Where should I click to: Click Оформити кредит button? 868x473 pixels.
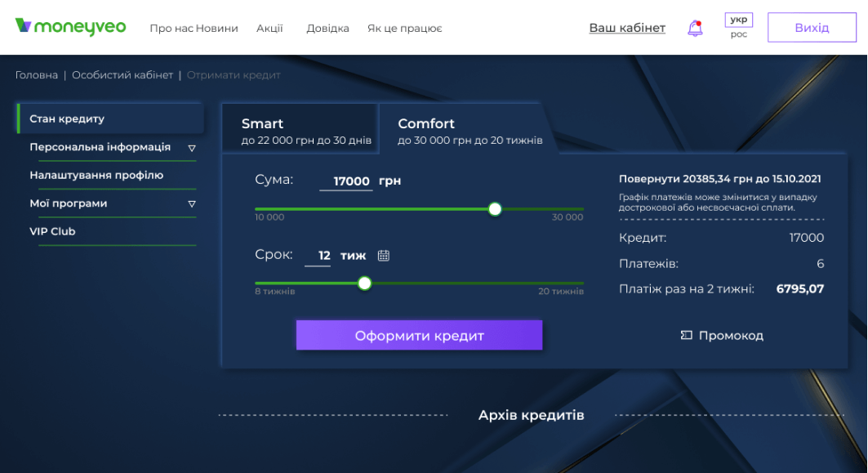coord(419,335)
